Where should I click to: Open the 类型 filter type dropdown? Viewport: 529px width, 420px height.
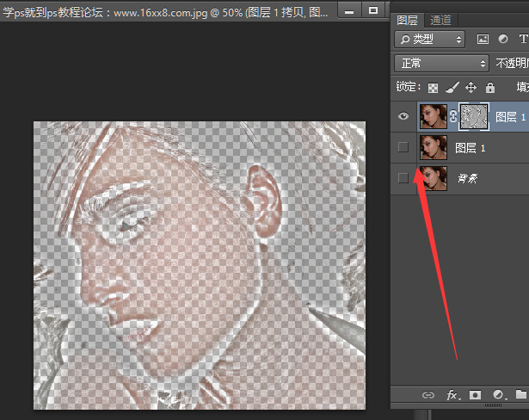pyautogui.click(x=429, y=40)
